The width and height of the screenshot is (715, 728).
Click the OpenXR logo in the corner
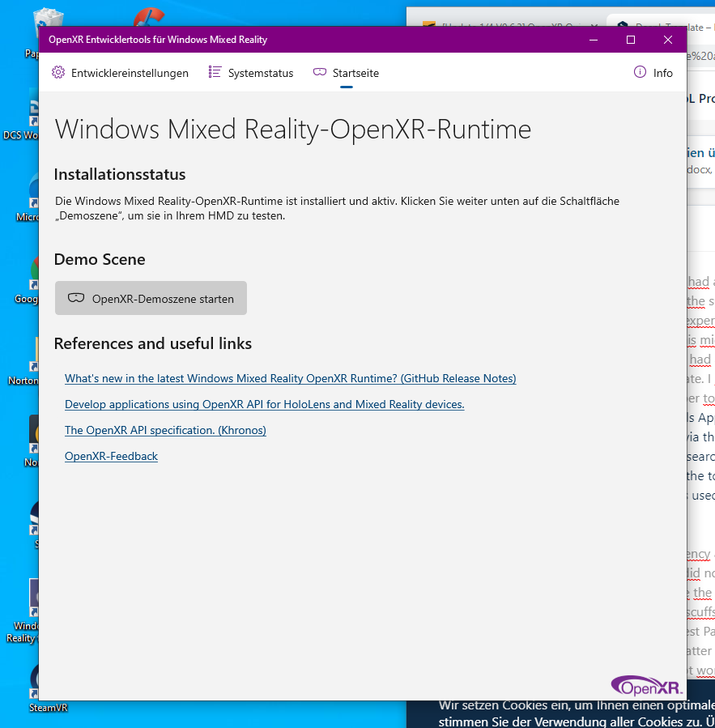click(646, 685)
